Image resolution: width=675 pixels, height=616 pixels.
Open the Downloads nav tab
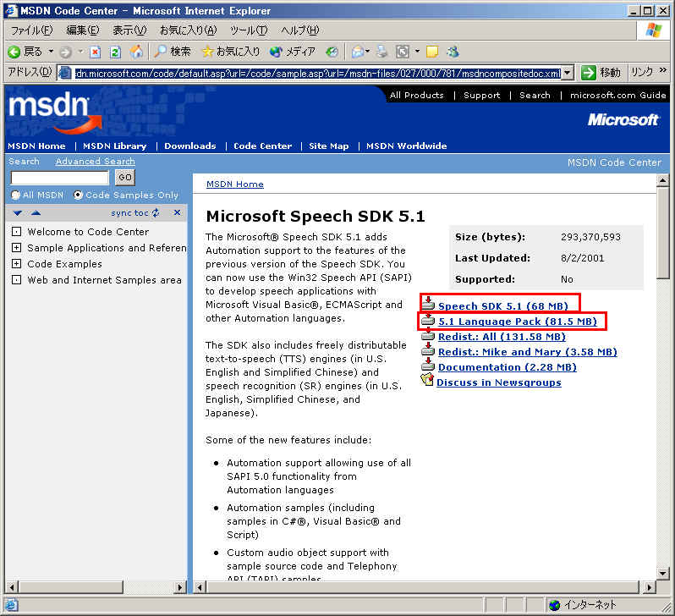189,146
